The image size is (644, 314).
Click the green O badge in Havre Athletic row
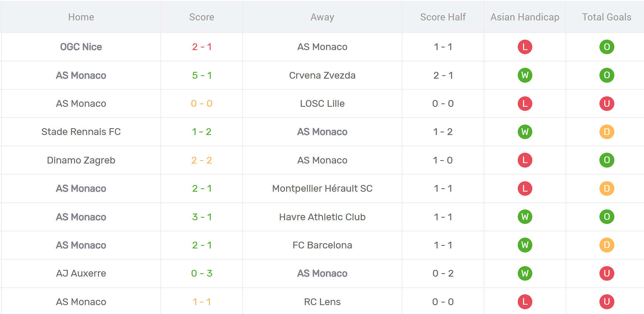click(607, 217)
